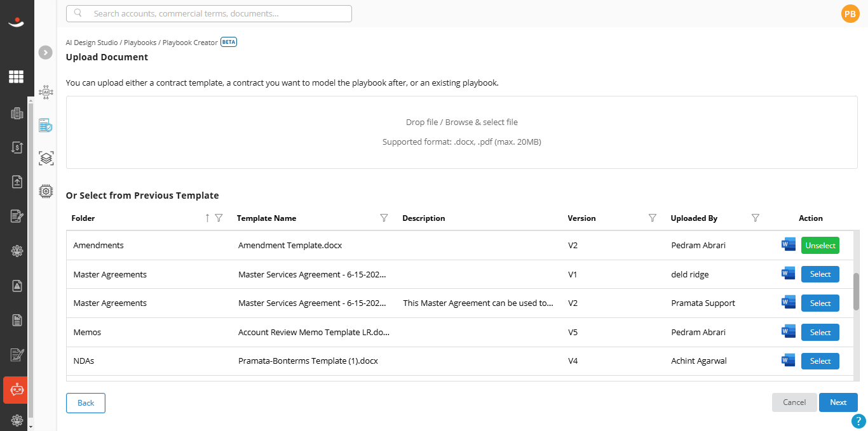Click the Memos folder cell
The width and height of the screenshot is (868, 431).
pos(87,332)
